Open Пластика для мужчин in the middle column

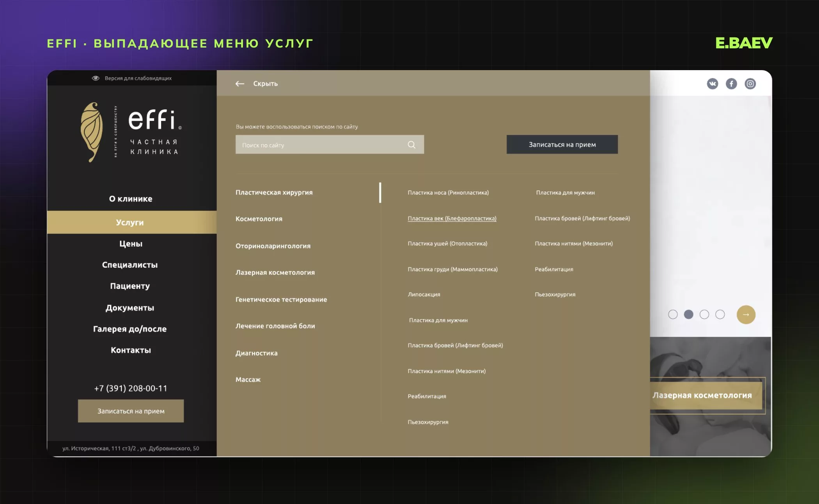pos(438,320)
